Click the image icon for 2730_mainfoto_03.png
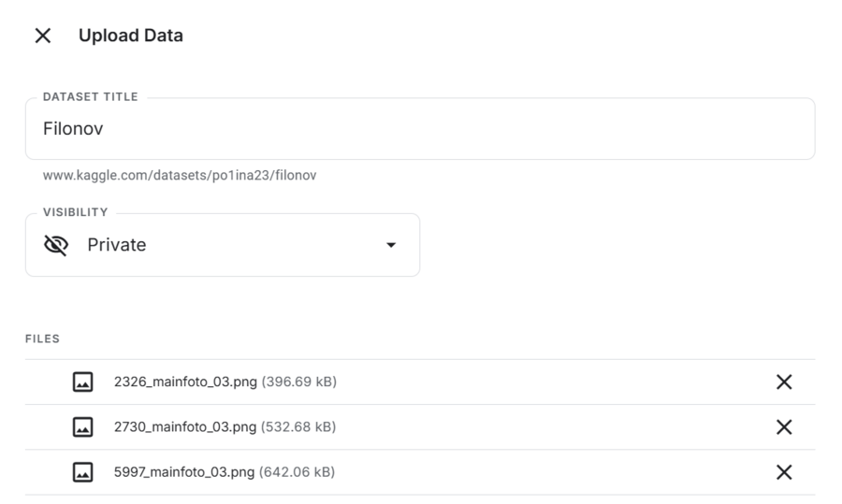This screenshot has height=504, width=842. point(83,427)
